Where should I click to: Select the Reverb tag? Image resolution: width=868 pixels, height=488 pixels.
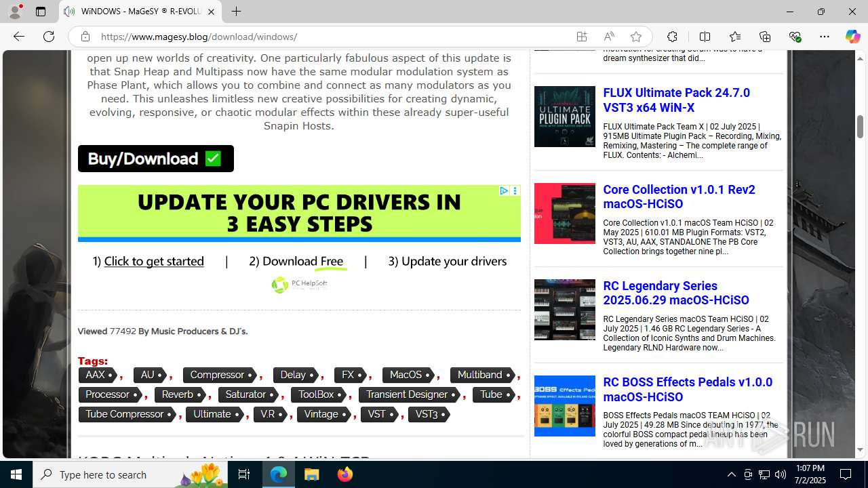(181, 394)
